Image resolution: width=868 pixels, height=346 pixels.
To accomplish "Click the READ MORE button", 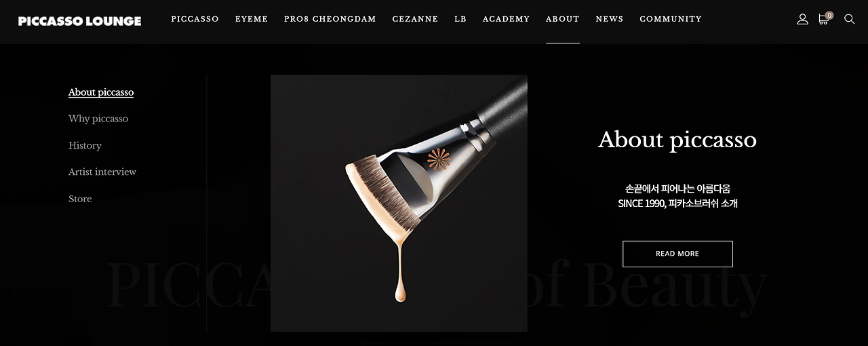I will [x=677, y=254].
